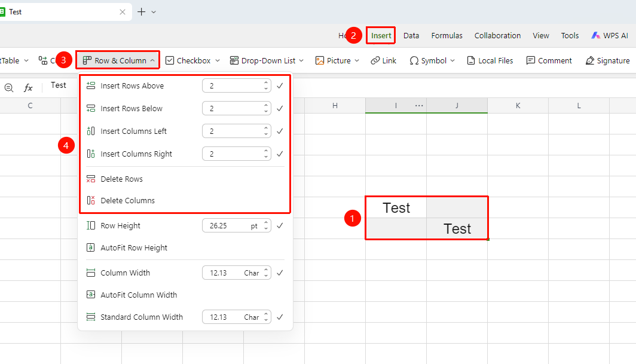636x364 pixels.
Task: Open the Collaboration tab
Action: pyautogui.click(x=497, y=35)
